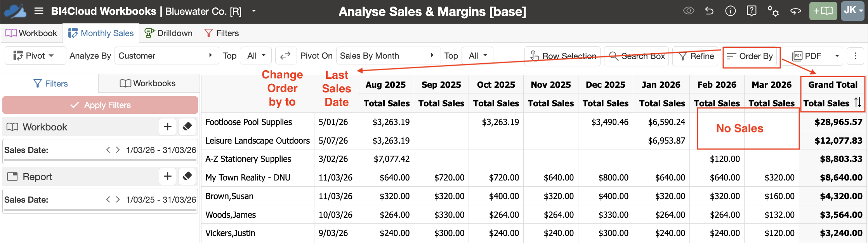The width and height of the screenshot is (868, 243).
Task: Switch to the Workbook tab
Action: tap(31, 33)
